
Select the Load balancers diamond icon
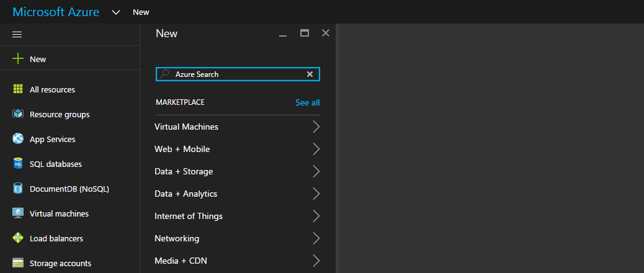18,238
